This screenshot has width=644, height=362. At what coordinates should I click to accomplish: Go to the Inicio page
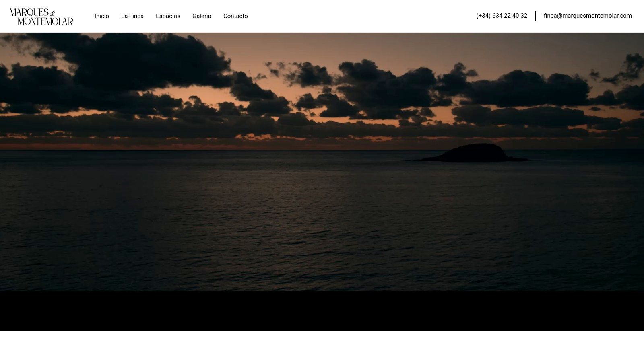(102, 16)
